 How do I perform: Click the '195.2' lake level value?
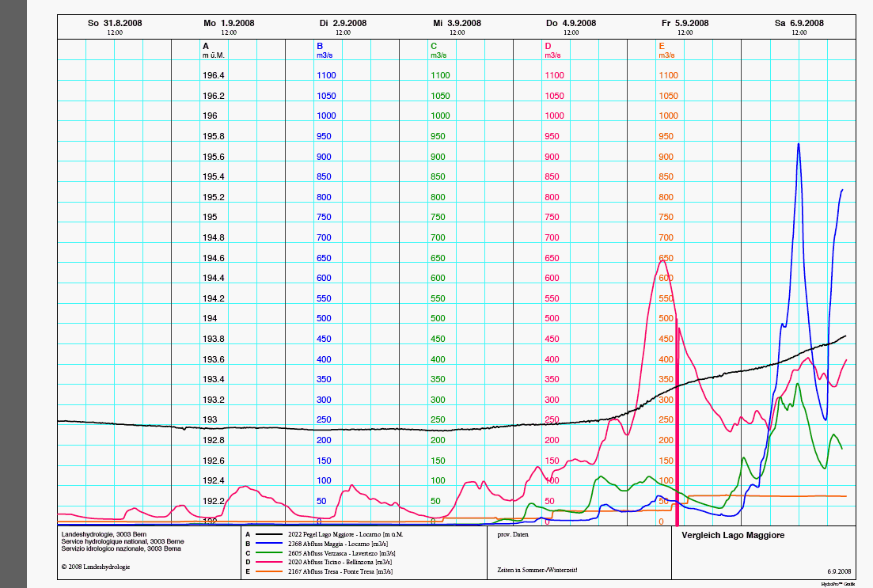(214, 197)
